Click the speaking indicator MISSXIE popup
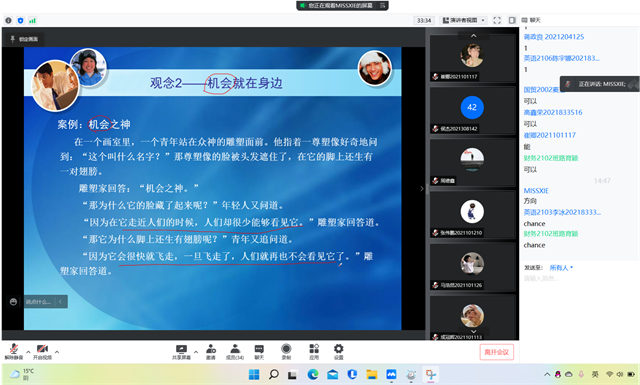640x385 pixels. pyautogui.click(x=599, y=84)
